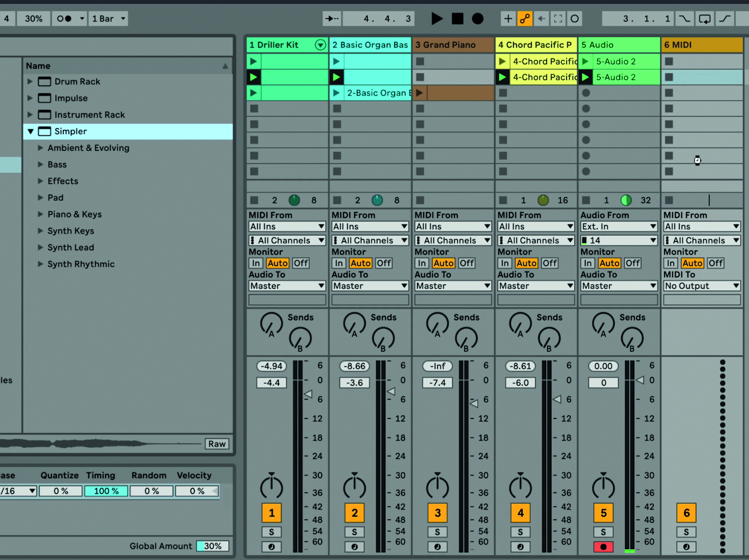This screenshot has height=560, width=749.
Task: Arm recording on track 1
Action: click(x=271, y=547)
